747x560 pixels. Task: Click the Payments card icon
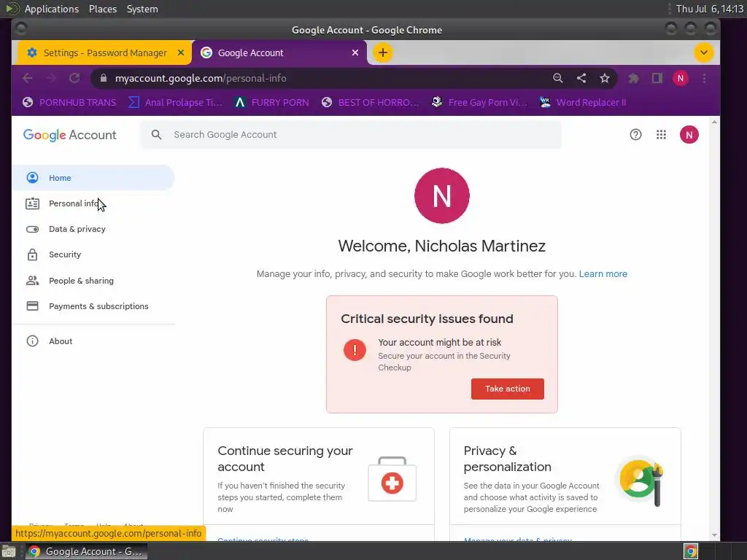click(32, 306)
